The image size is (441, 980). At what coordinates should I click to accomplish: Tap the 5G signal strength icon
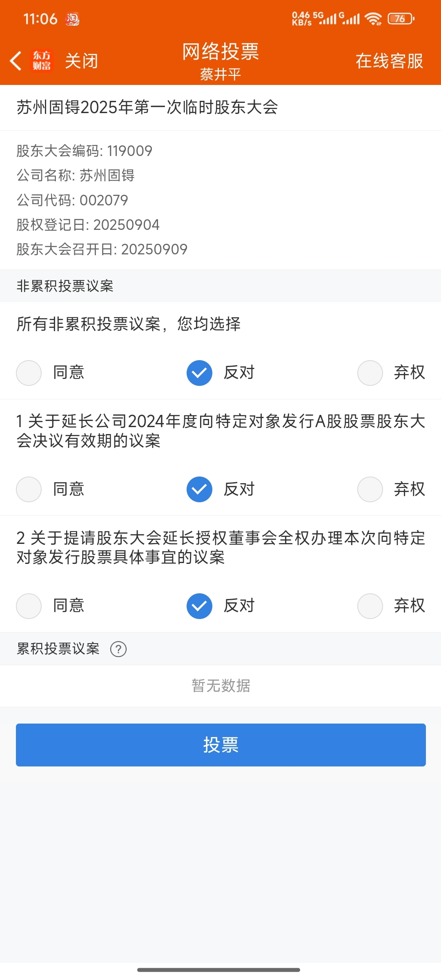click(325, 18)
